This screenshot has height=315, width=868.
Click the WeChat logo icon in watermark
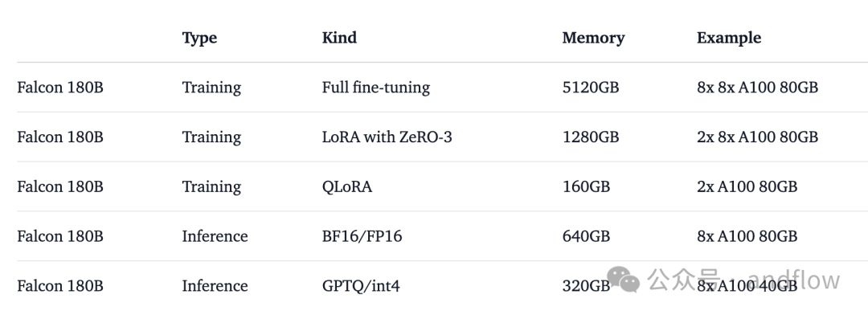(624, 279)
